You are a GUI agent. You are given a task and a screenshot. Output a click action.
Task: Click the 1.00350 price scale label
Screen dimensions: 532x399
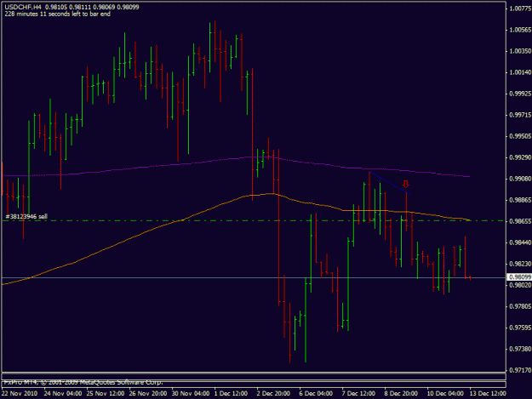pos(520,51)
